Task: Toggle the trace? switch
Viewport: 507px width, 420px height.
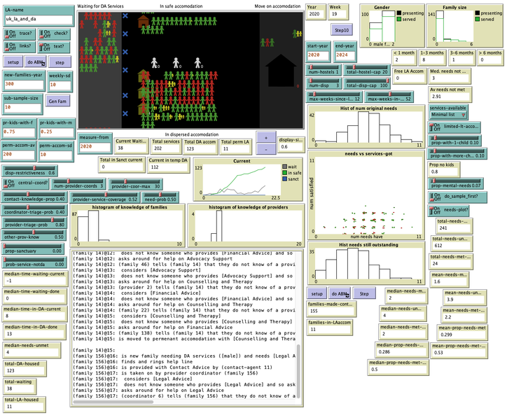Action: click(x=19, y=34)
